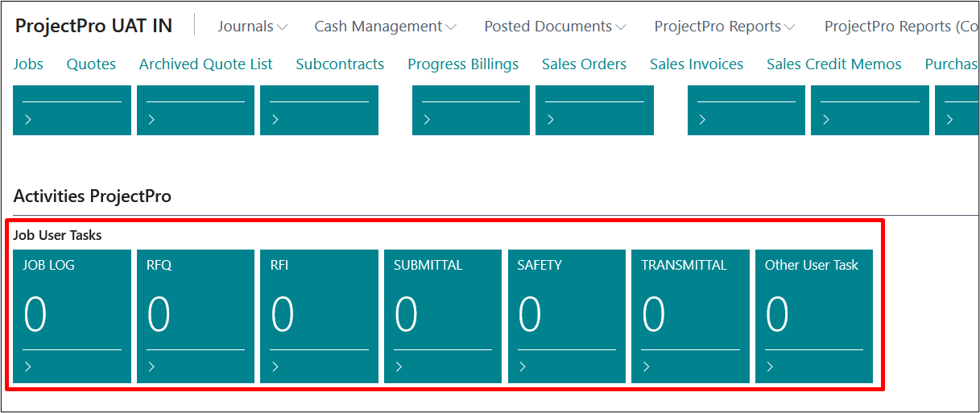980x413 pixels.
Task: Open the SAFETY tile
Action: point(566,316)
